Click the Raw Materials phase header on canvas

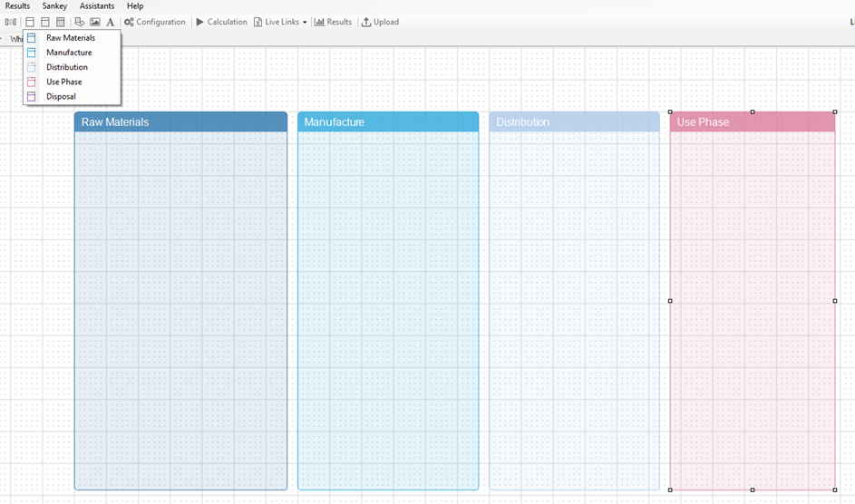click(180, 121)
